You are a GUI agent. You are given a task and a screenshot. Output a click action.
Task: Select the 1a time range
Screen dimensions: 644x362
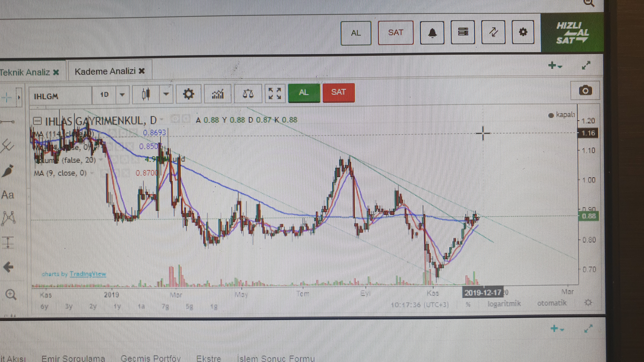click(x=142, y=306)
